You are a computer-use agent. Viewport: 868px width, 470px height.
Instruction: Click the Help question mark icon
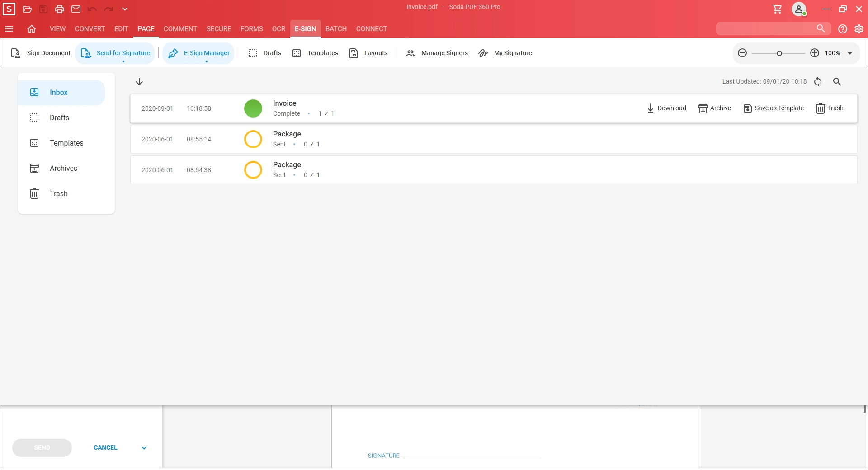pos(843,29)
